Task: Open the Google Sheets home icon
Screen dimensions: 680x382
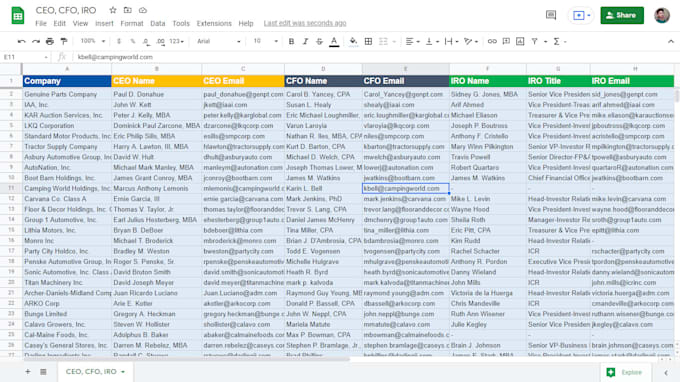Action: [18, 16]
